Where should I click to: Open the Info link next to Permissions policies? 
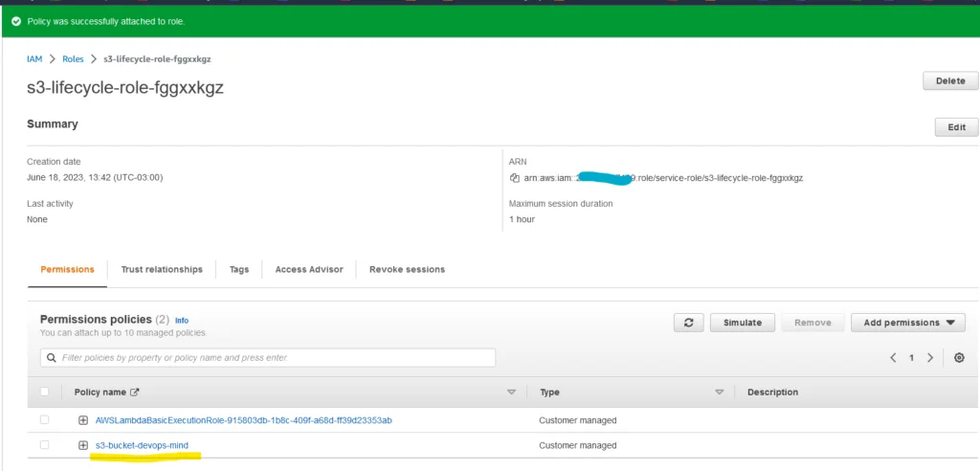pos(181,321)
